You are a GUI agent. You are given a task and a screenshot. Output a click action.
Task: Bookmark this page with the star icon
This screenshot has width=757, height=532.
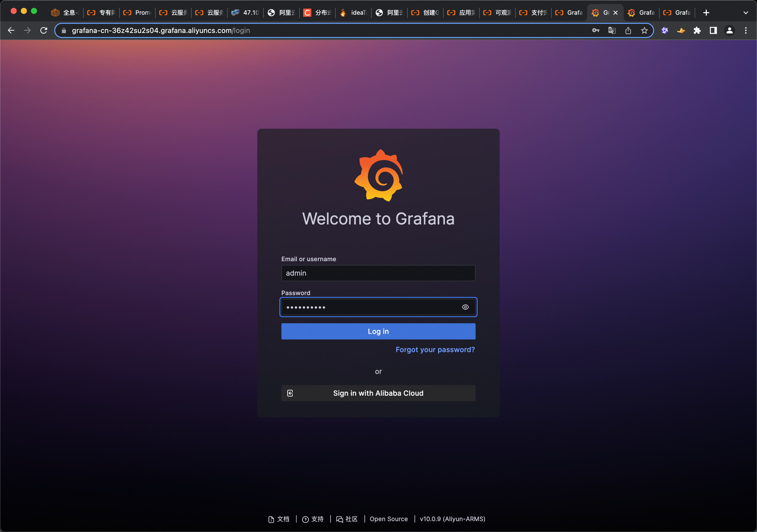(644, 31)
